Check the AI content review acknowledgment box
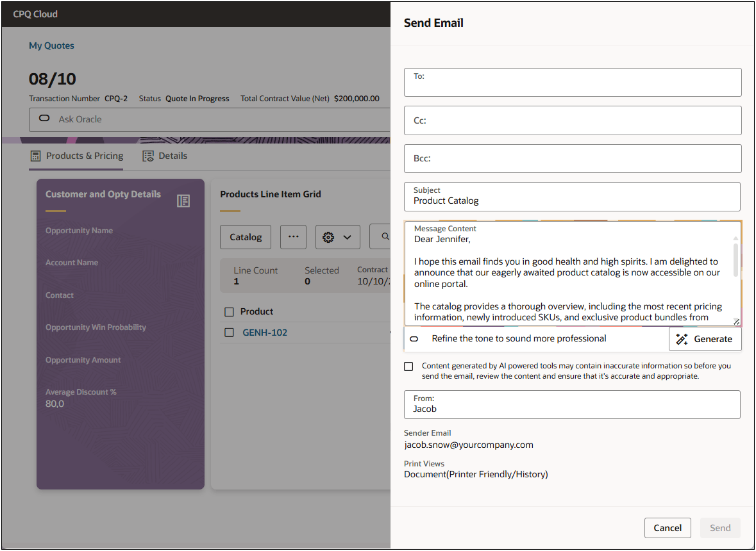 408,366
